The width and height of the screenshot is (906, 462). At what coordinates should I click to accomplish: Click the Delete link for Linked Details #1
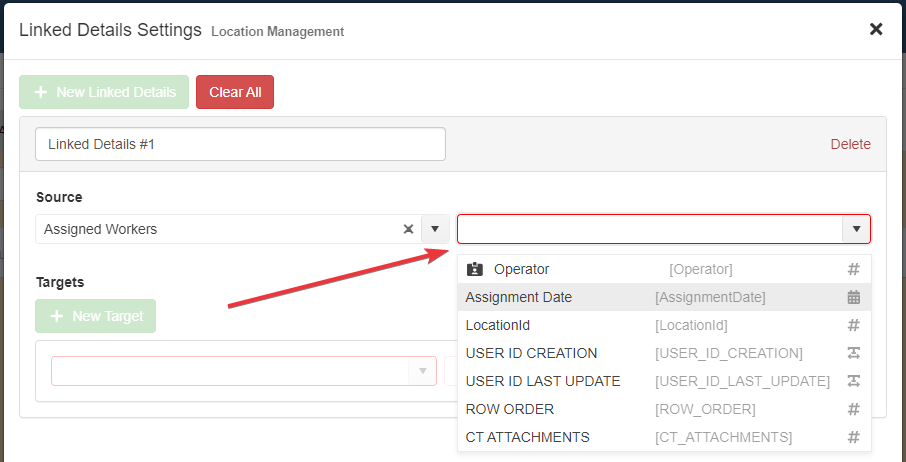click(x=850, y=144)
